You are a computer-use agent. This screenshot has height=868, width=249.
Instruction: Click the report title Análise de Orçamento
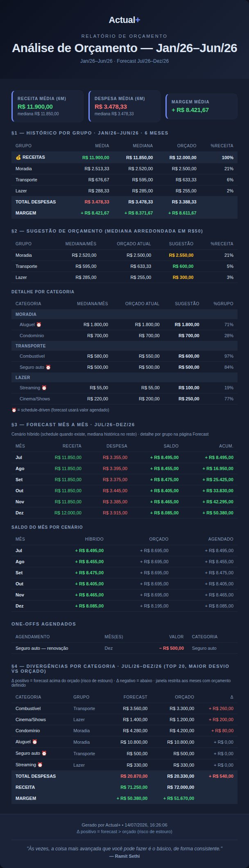click(x=124, y=48)
